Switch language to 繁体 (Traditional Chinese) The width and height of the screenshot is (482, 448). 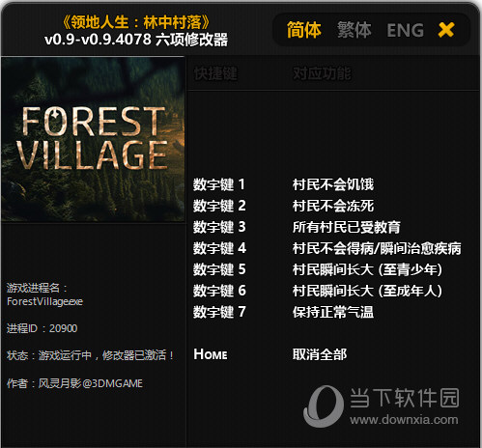(x=354, y=30)
